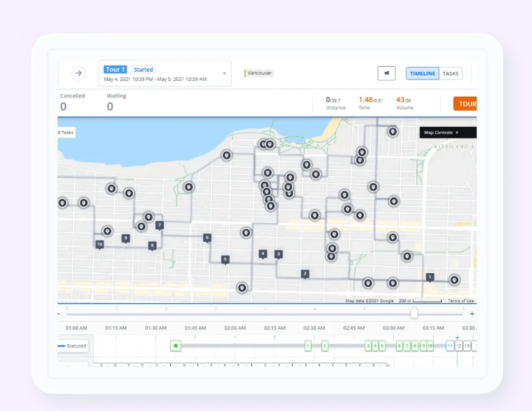Click timeline stop 1

(307, 346)
